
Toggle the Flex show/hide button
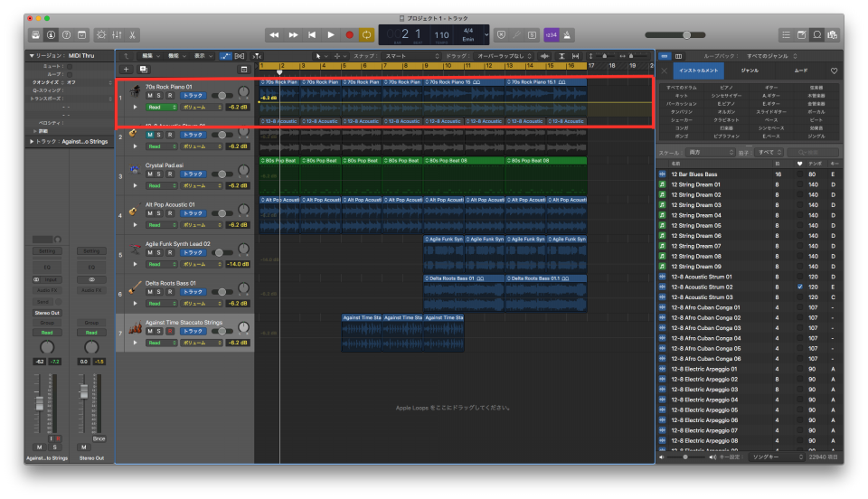[x=240, y=56]
